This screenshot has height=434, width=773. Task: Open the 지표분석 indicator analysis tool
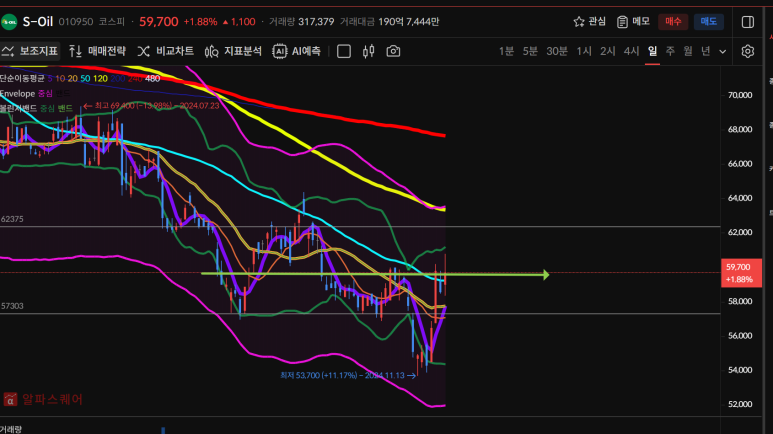point(233,51)
